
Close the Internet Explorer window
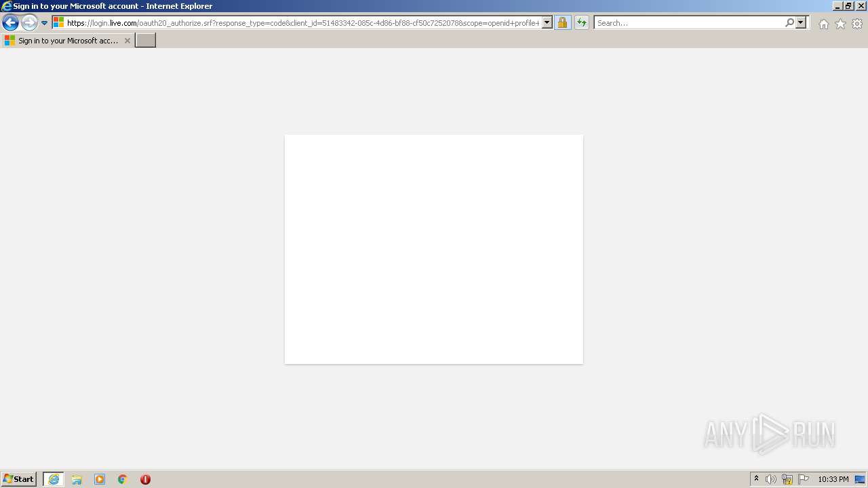pos(861,6)
